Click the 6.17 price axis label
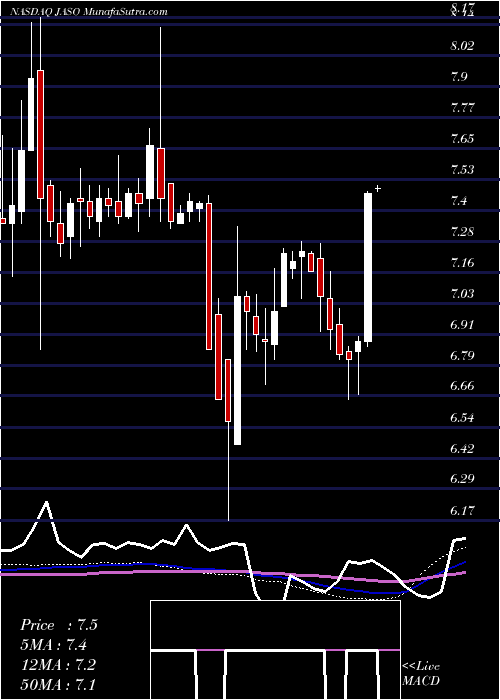The width and height of the screenshot is (500, 700). [x=462, y=510]
